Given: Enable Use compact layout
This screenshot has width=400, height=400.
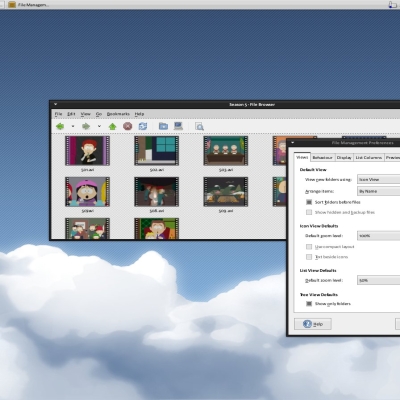Looking at the screenshot, I should 309,247.
